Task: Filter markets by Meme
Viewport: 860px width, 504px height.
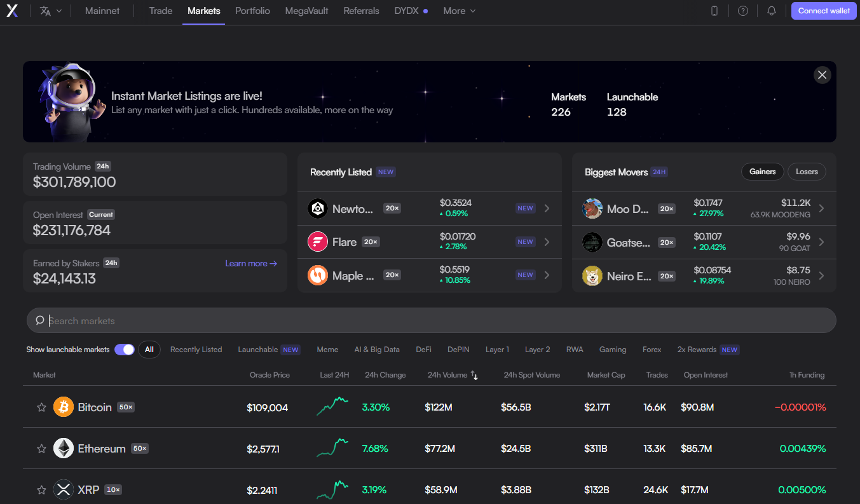Action: 327,350
